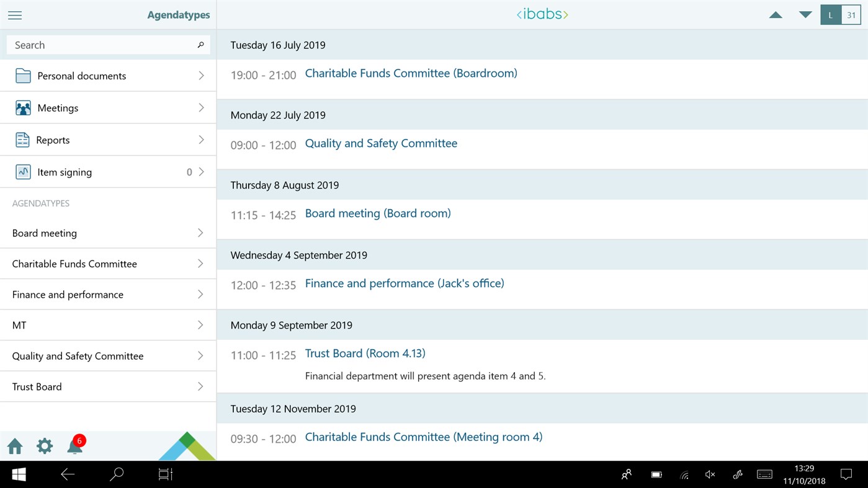Open the Quality and Safety Committee 22 July meeting
The width and height of the screenshot is (868, 488).
[x=381, y=143]
